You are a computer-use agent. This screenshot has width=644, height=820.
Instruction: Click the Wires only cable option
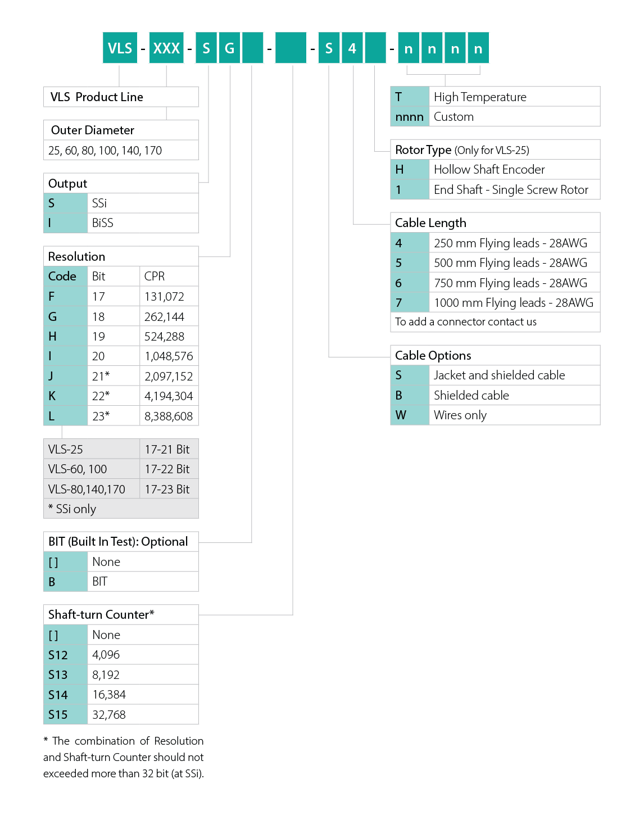point(460,415)
